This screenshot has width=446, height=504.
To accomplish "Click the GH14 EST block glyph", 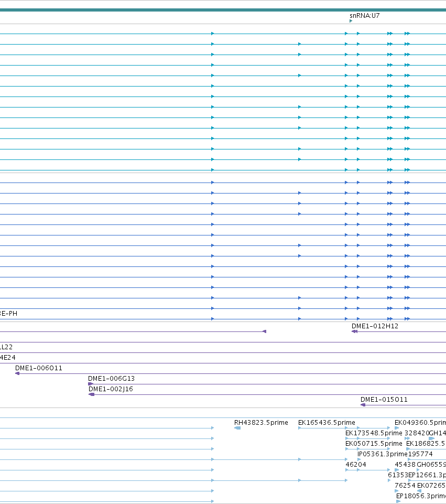I will click(431, 438).
